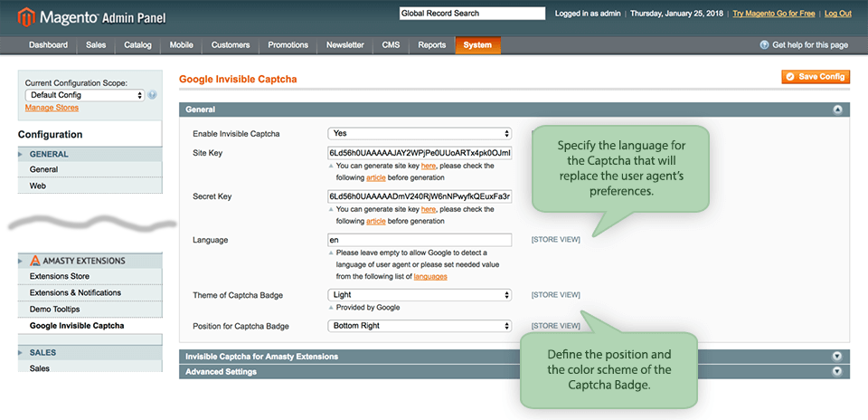Open the Sales menu in navigation bar
This screenshot has width=868, height=420.
point(96,45)
